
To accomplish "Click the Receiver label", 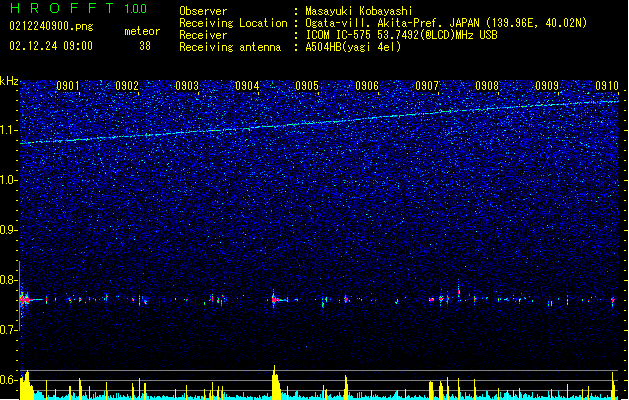I will tap(203, 35).
